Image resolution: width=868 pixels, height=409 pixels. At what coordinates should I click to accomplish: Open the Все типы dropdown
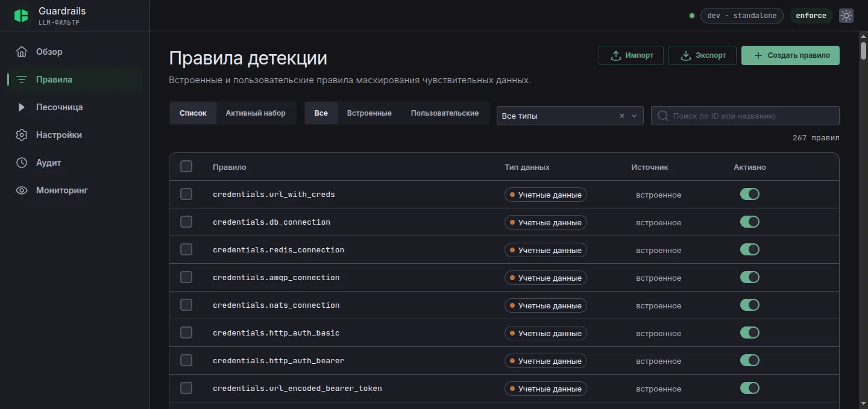coord(570,116)
